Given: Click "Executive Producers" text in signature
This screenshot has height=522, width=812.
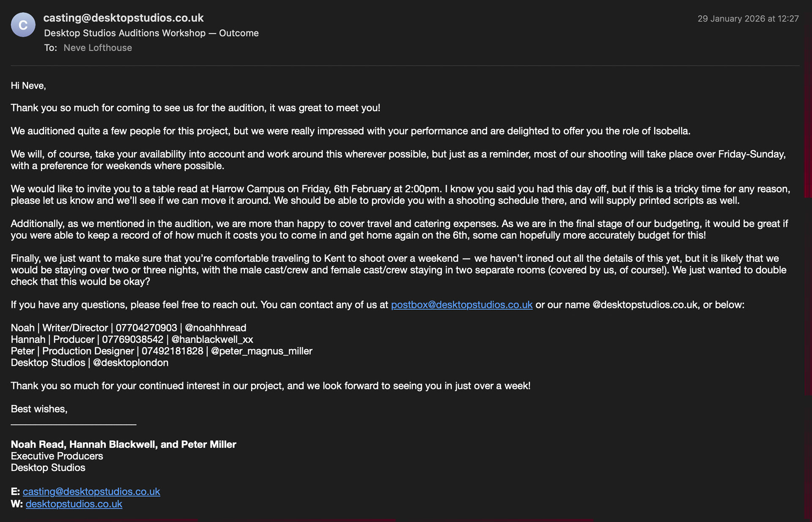Looking at the screenshot, I should [x=57, y=456].
